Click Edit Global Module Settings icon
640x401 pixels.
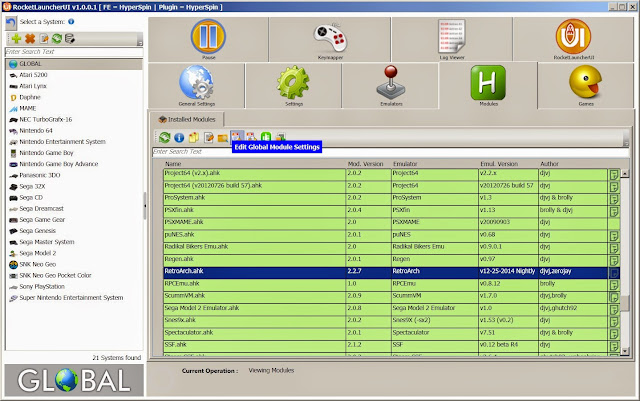click(237, 136)
